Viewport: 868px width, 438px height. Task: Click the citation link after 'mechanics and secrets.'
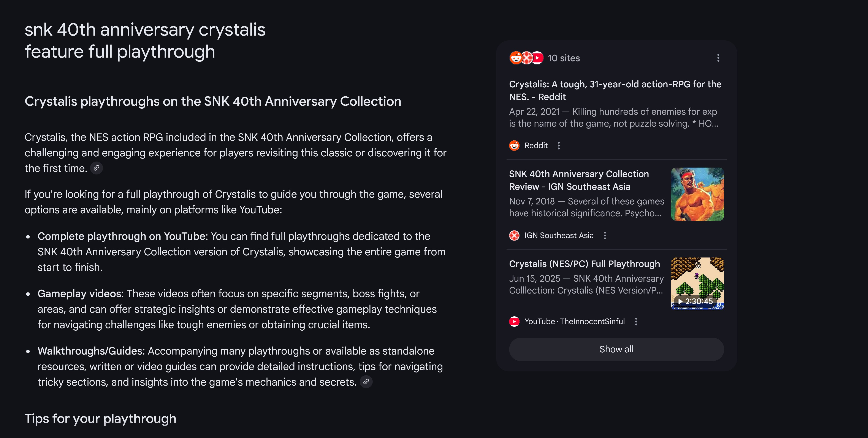point(366,382)
